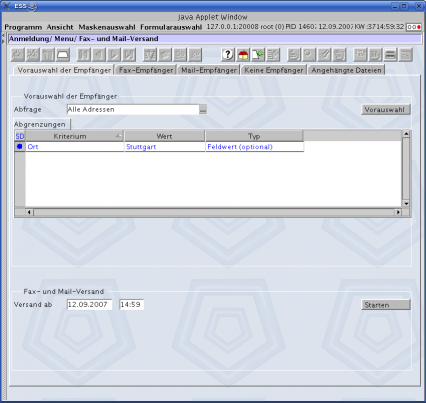Toggle the SD marker on Ort row
This screenshot has width=426, height=403.
pos(19,147)
